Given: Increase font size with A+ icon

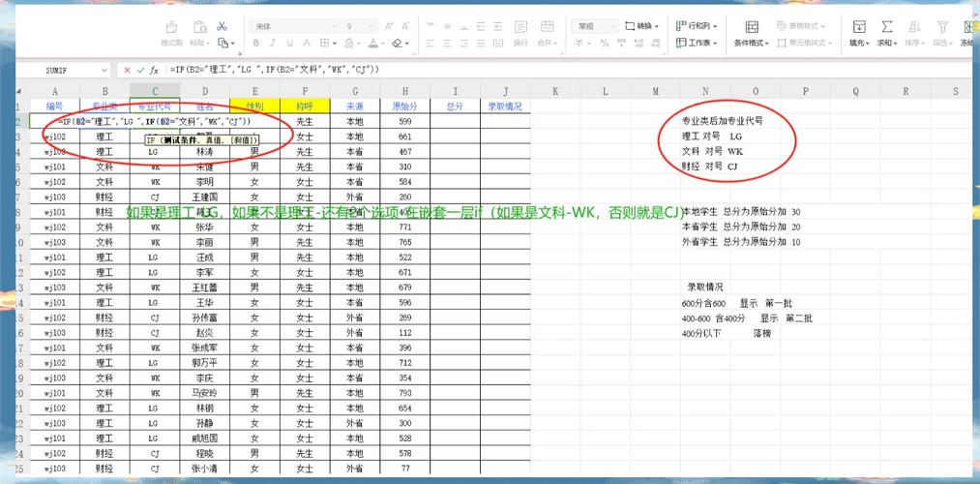Looking at the screenshot, I should pos(389,27).
